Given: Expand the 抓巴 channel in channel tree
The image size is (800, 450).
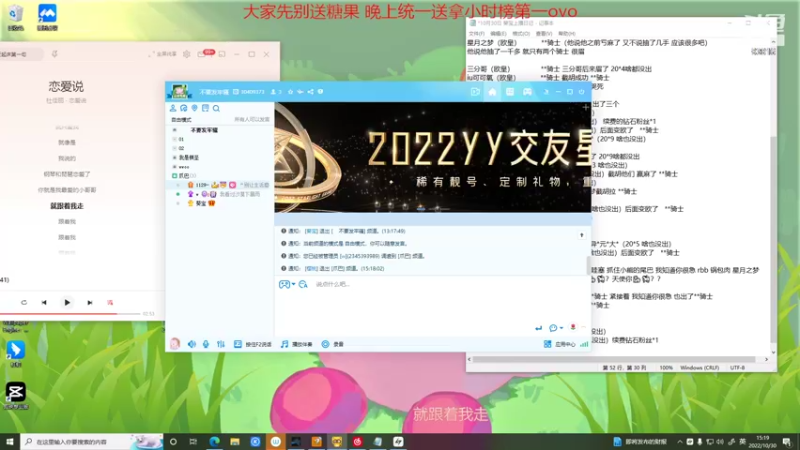Looking at the screenshot, I should point(174,176).
